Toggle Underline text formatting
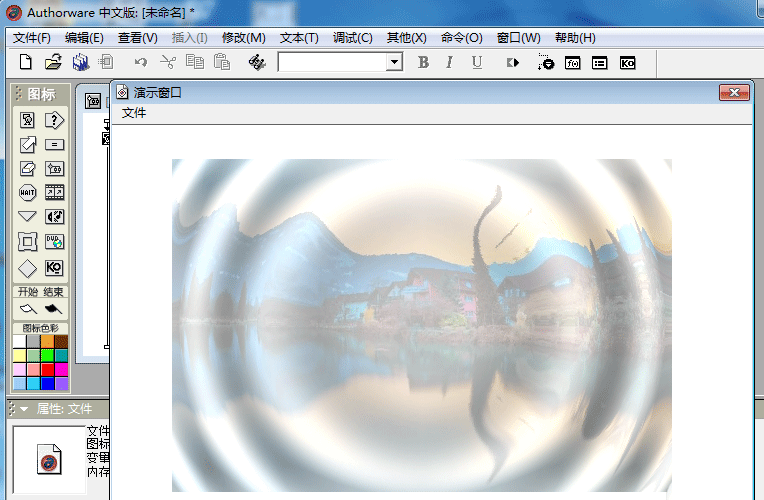764x500 pixels. [x=476, y=63]
